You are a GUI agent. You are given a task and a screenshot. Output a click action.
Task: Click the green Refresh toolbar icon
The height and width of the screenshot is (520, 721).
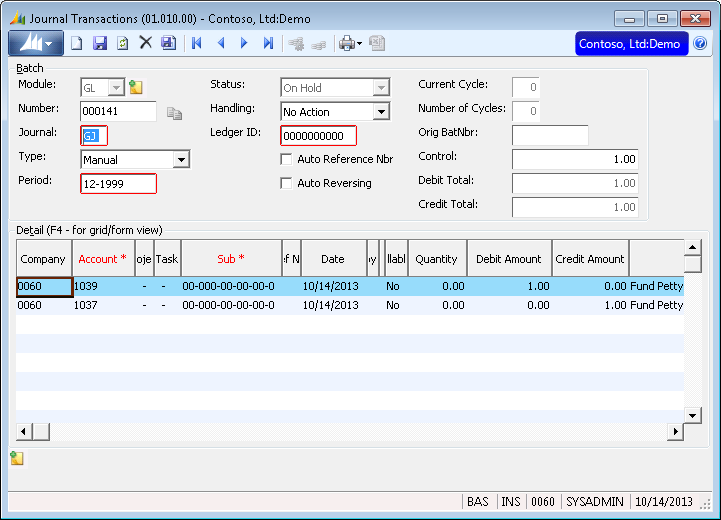[x=122, y=43]
